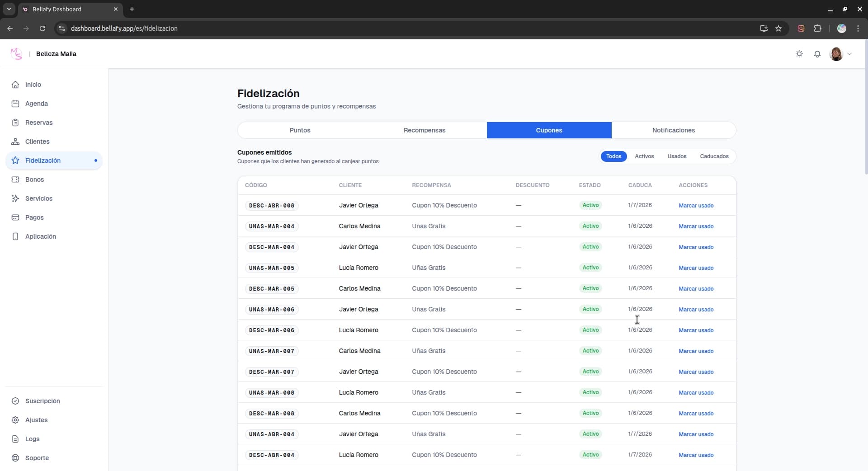Open the browser tab search dropdown
Image resolution: width=868 pixels, height=471 pixels.
click(x=9, y=9)
